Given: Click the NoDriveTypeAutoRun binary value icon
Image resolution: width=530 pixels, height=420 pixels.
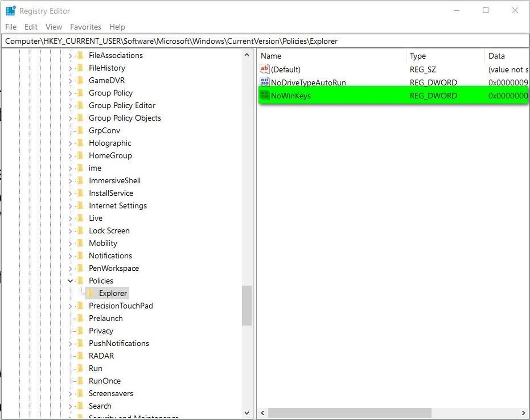Looking at the screenshot, I should [x=265, y=82].
